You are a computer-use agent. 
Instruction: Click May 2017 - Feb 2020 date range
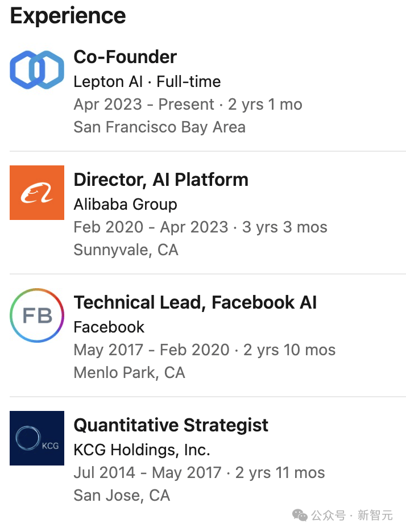pos(151,350)
